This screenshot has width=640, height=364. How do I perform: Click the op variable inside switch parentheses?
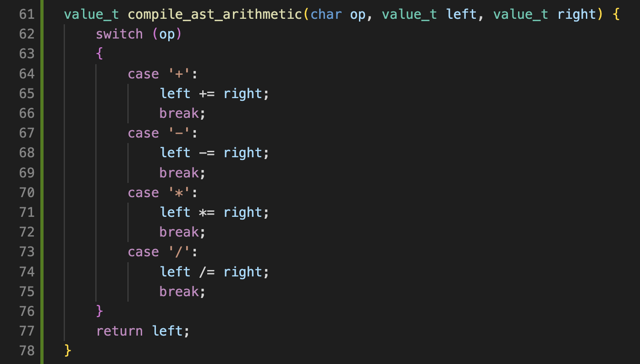pyautogui.click(x=167, y=34)
